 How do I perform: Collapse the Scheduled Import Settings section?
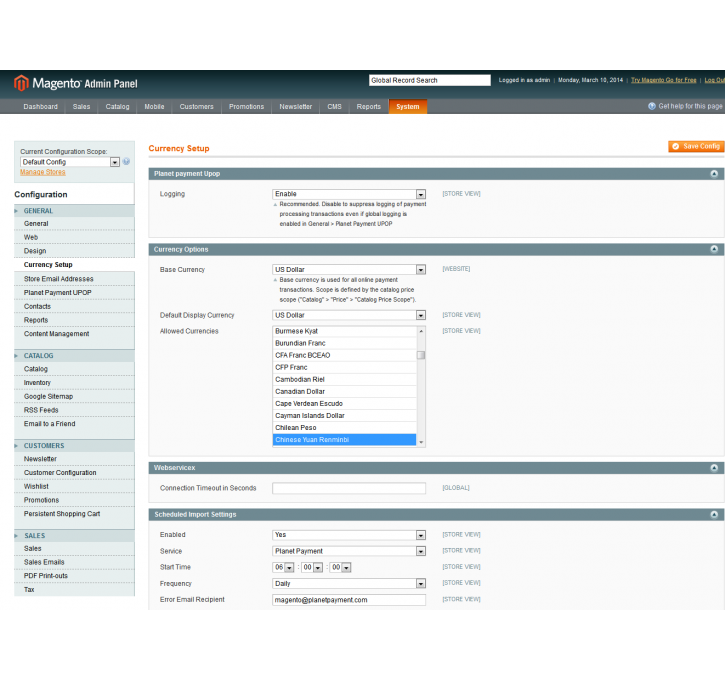point(714,515)
